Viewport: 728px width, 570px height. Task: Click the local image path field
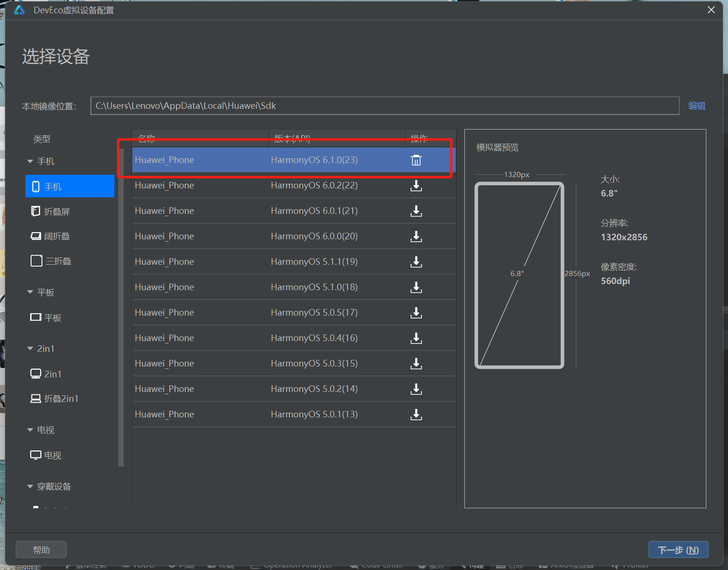pyautogui.click(x=385, y=106)
